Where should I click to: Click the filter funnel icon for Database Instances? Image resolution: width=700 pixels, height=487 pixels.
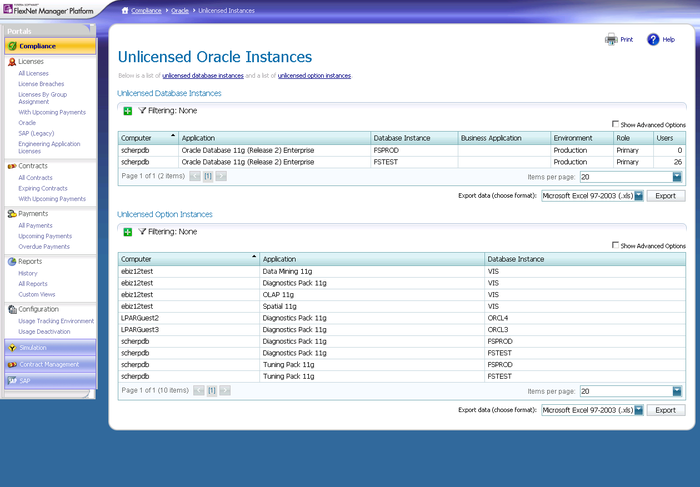coord(142,111)
